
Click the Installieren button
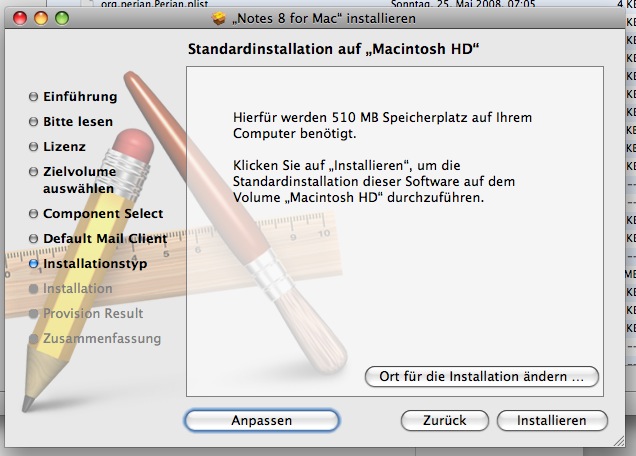point(552,420)
